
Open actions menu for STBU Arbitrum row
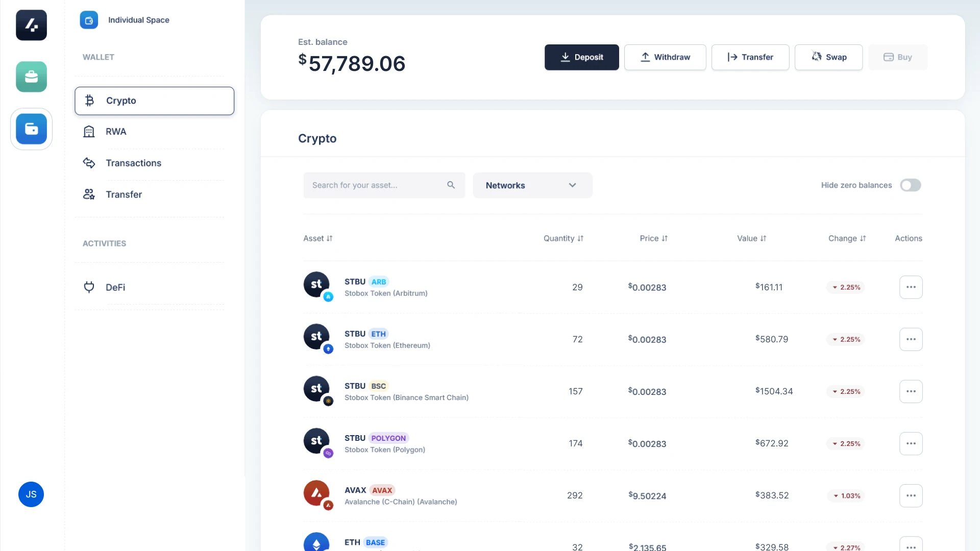point(911,287)
